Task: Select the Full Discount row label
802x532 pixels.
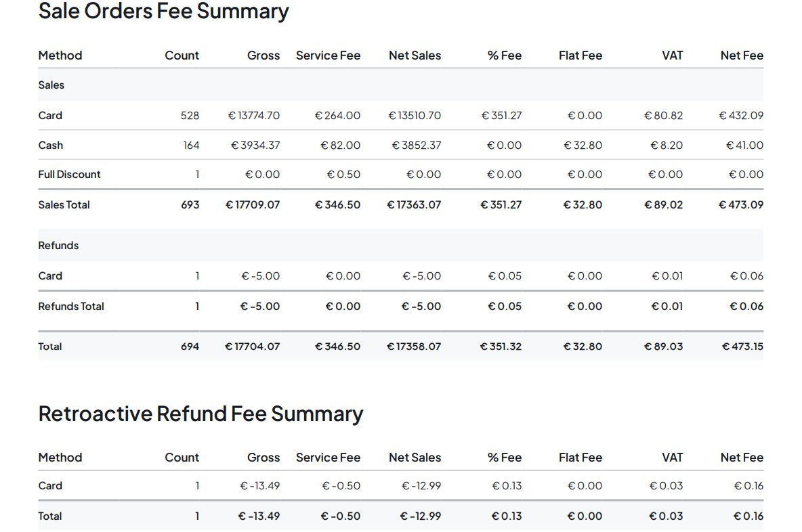Action: click(69, 175)
